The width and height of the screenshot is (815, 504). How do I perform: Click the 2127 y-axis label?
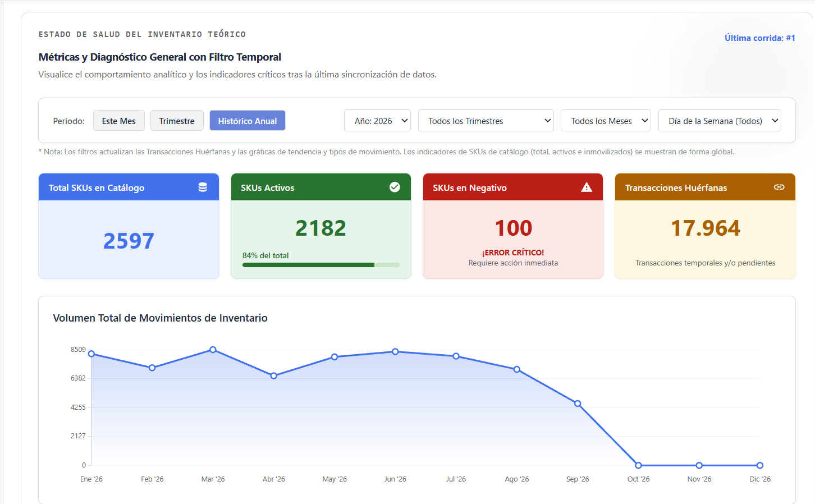pos(78,436)
